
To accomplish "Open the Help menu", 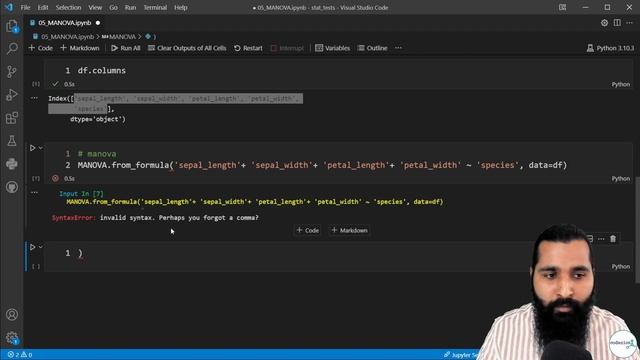I will (x=180, y=7).
